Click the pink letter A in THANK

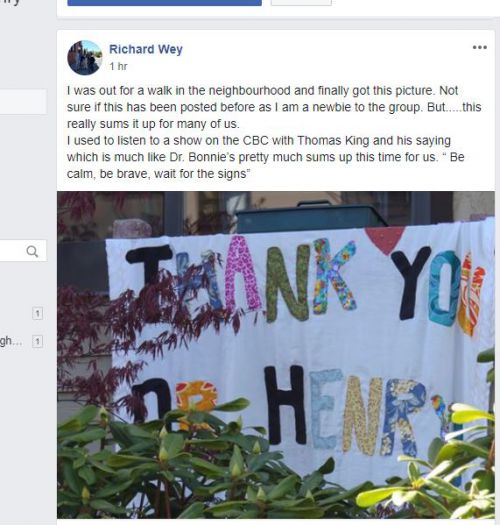[242, 273]
